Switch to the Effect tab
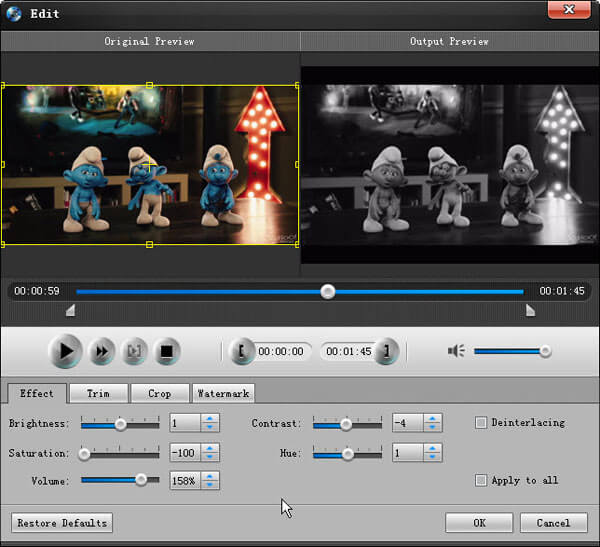 coord(37,393)
